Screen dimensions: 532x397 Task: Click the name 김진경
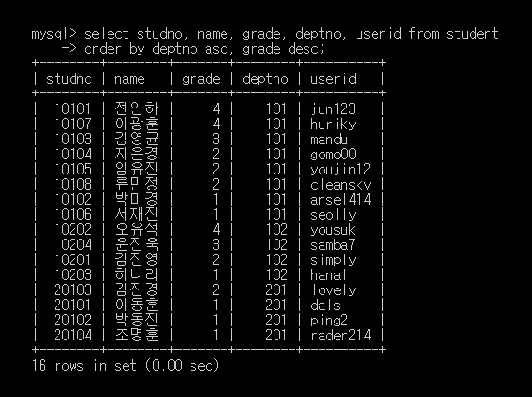(x=137, y=289)
